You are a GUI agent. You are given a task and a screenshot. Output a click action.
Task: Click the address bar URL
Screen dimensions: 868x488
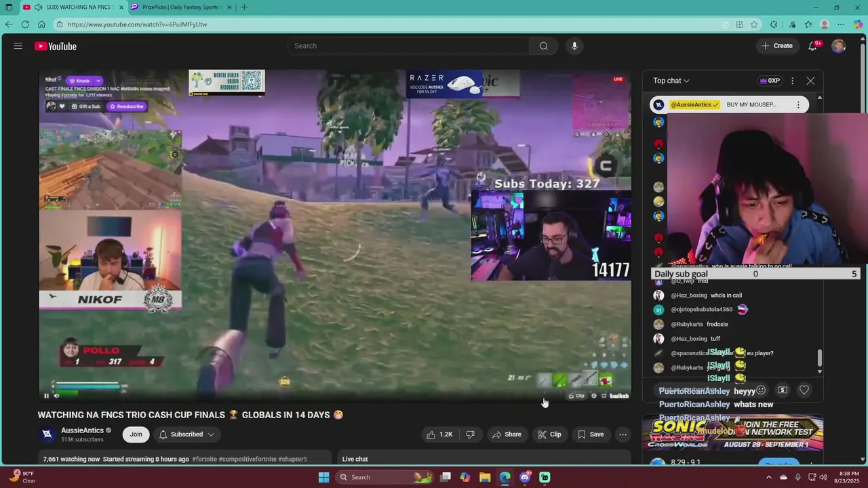tap(137, 24)
